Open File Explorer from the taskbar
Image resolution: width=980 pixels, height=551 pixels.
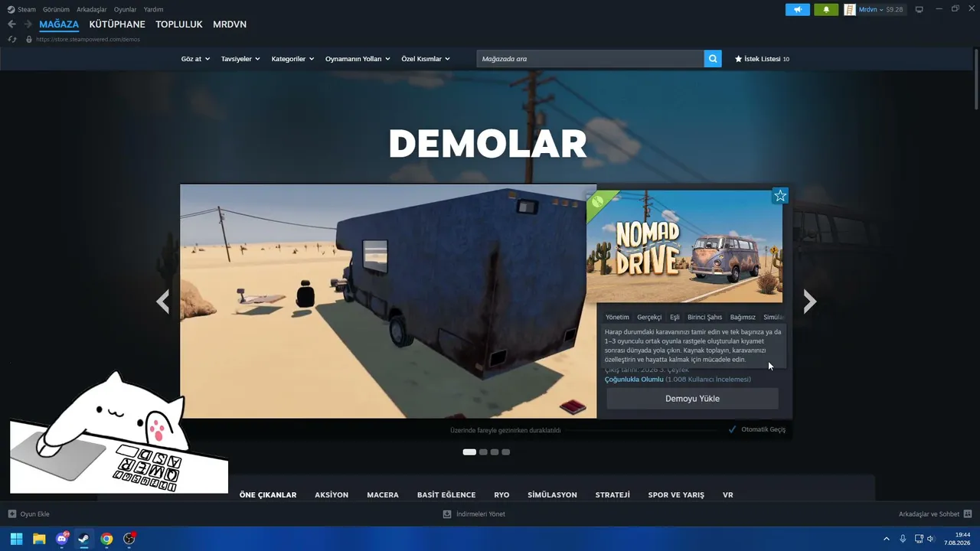[39, 539]
